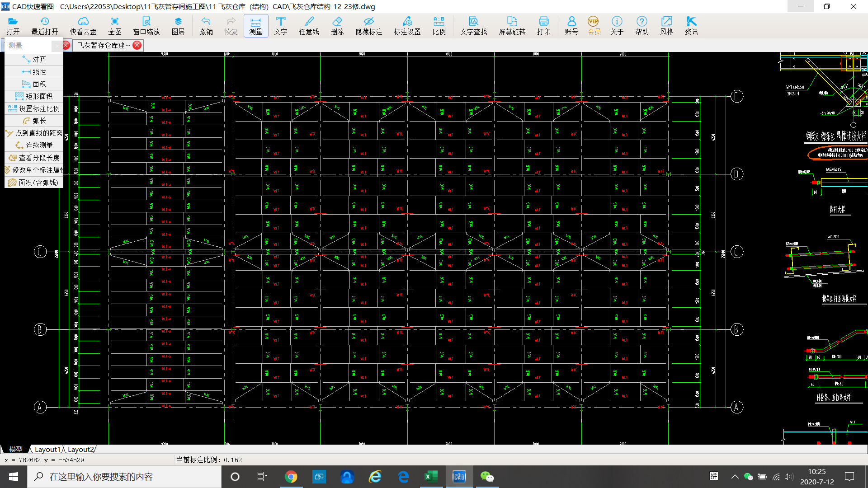Select 修改单个标注属性 option
This screenshot has width=868, height=488.
tap(34, 170)
